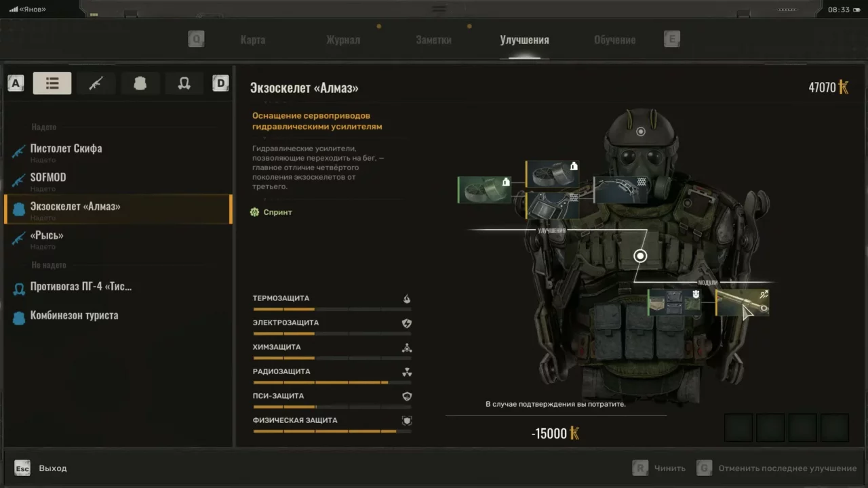Select the green-bordered pouches module node

click(674, 302)
